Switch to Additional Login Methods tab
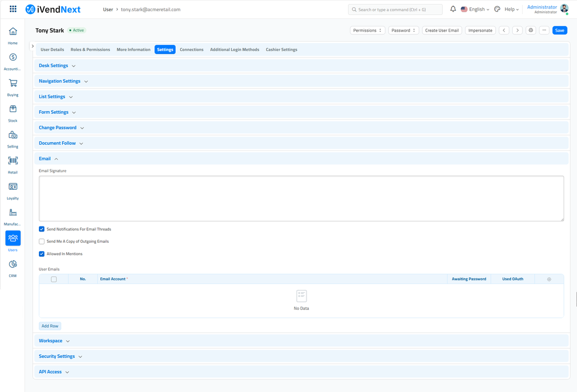 (x=234, y=50)
